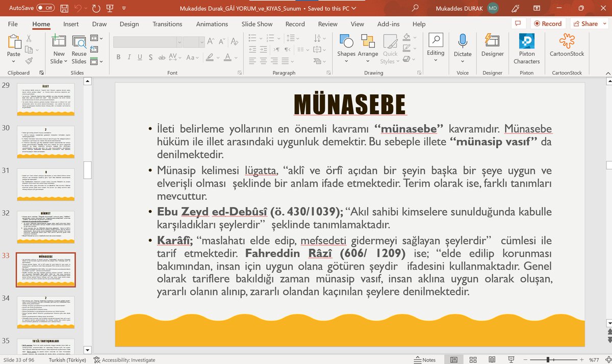Click the Reset slide icon
Viewport: 612px width, 364px height.
tap(94, 49)
